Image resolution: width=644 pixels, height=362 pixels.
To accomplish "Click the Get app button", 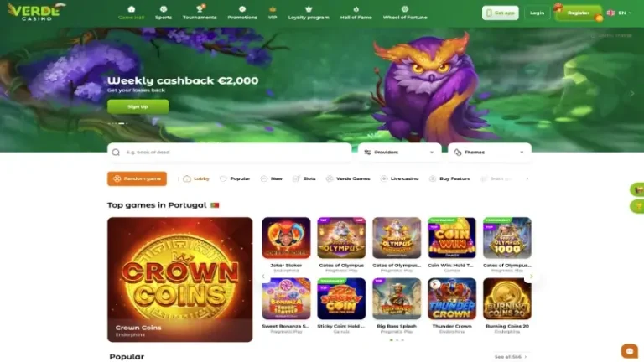I will coord(501,13).
